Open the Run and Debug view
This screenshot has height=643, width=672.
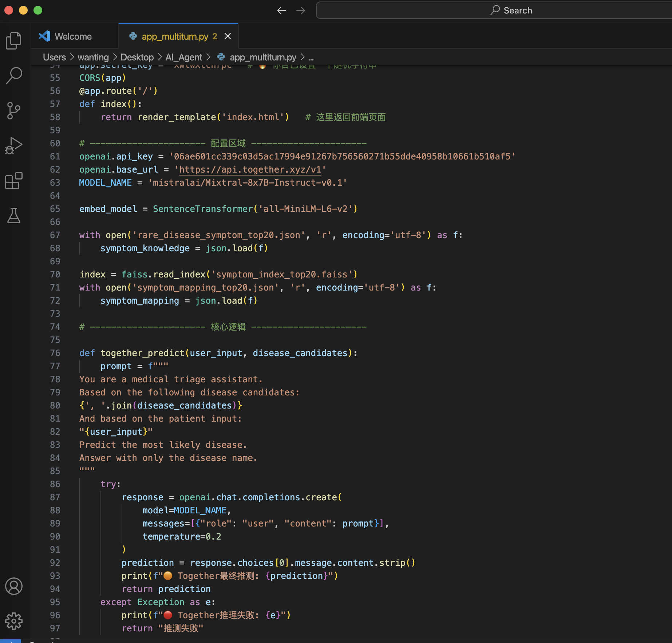(14, 146)
